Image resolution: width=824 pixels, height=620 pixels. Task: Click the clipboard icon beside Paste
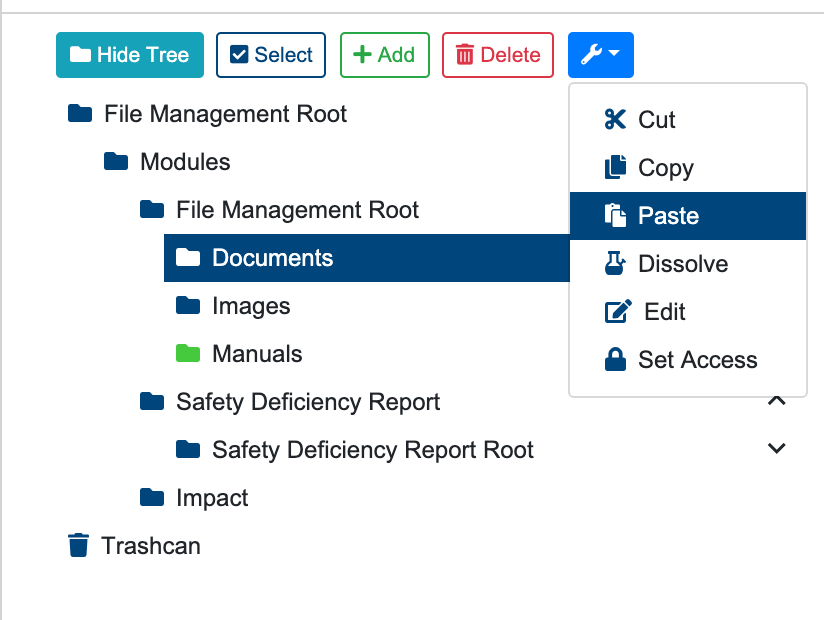615,215
